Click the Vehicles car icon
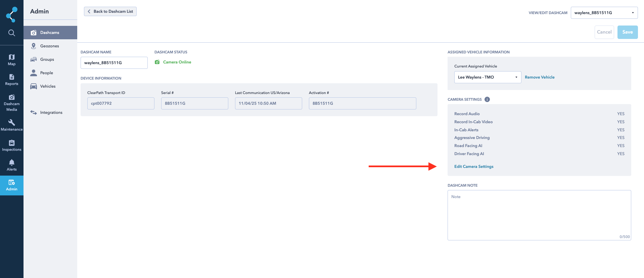This screenshot has height=278, width=644. (x=34, y=86)
